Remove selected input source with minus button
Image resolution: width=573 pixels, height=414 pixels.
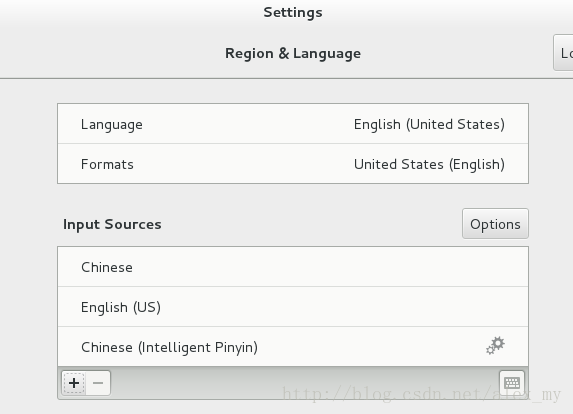pos(98,383)
